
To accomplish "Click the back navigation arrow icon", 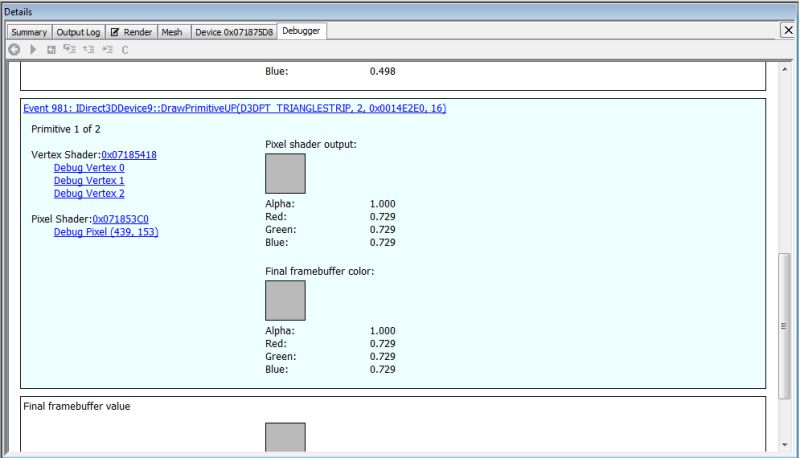I will tap(14, 49).
